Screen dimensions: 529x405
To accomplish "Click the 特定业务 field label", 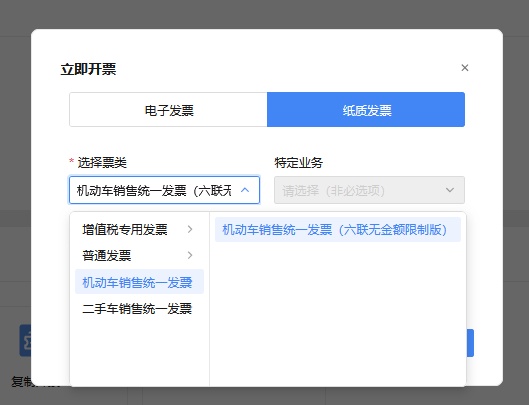I will pos(299,163).
